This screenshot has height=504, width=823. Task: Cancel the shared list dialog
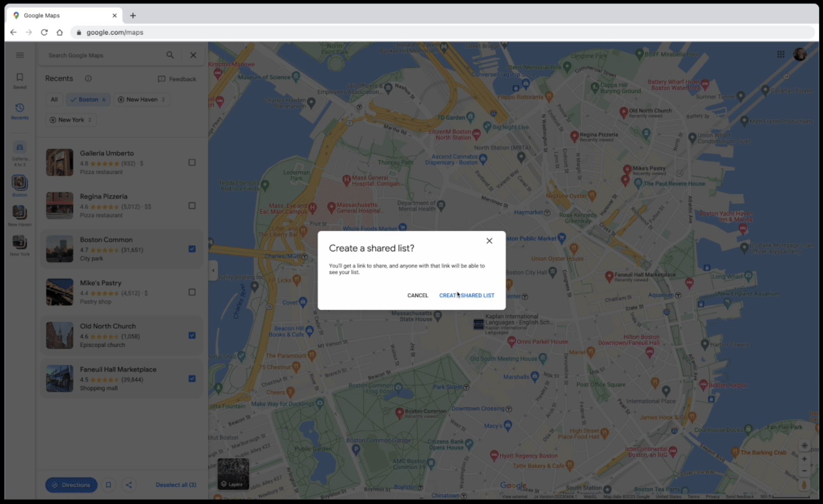(x=417, y=295)
